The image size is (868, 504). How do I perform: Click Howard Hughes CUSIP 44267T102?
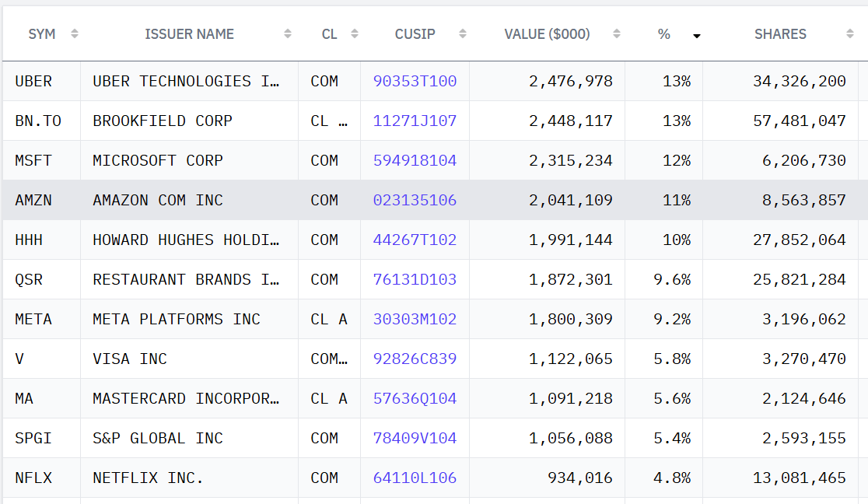pyautogui.click(x=415, y=240)
